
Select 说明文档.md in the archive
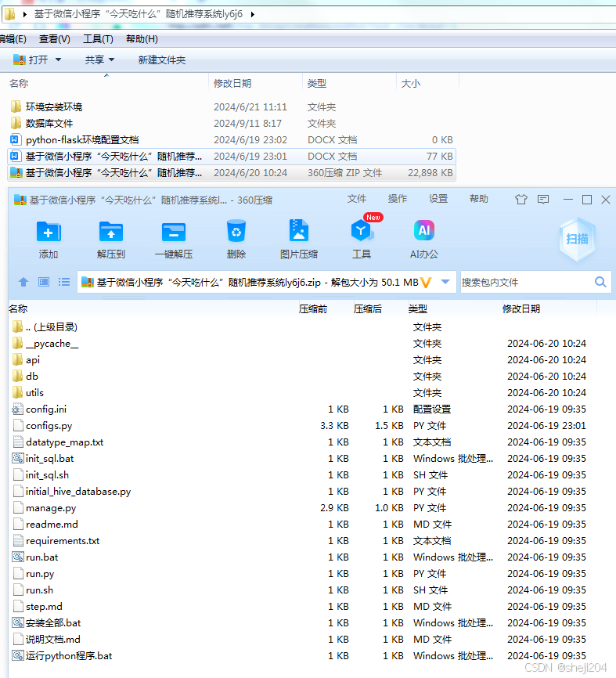coord(303,639)
